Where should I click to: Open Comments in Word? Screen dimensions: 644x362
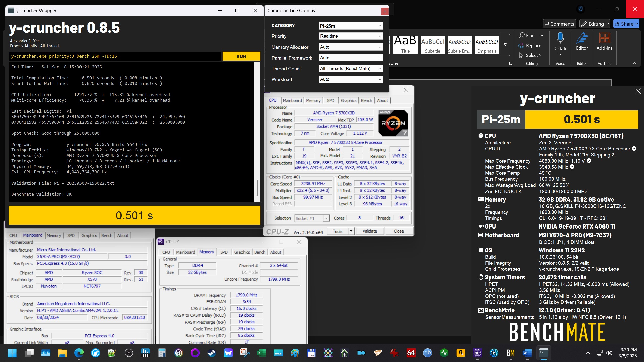(559, 24)
